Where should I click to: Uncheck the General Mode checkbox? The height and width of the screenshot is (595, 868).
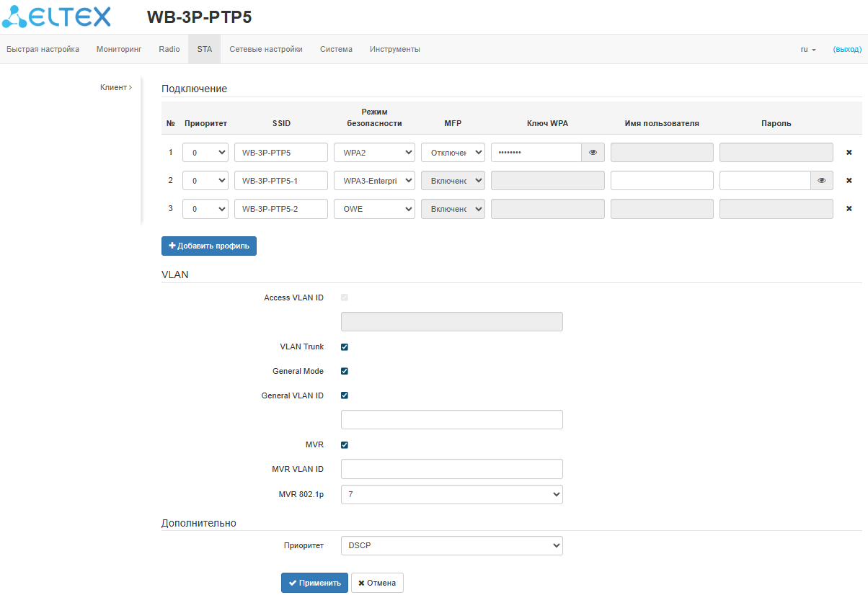[x=345, y=372]
